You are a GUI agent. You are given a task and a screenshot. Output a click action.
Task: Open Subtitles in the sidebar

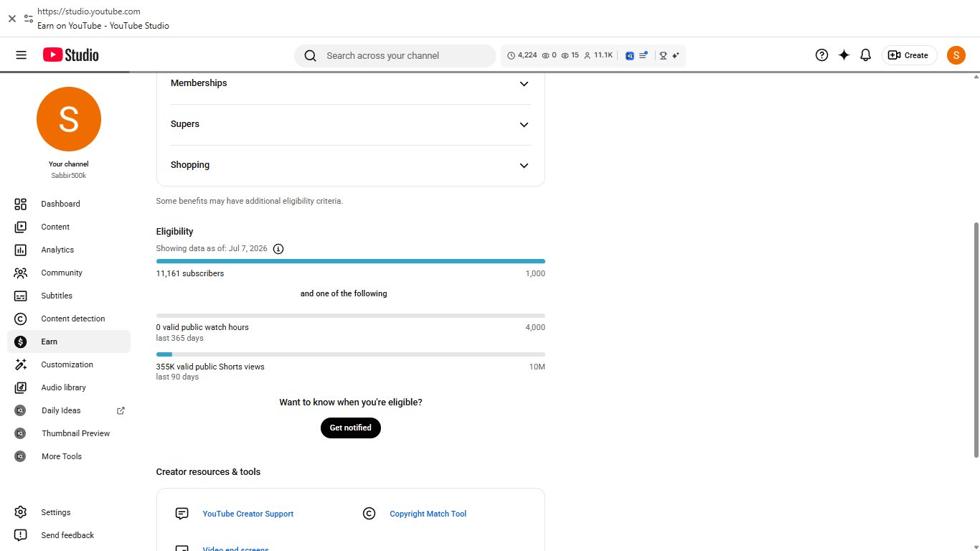tap(69, 296)
